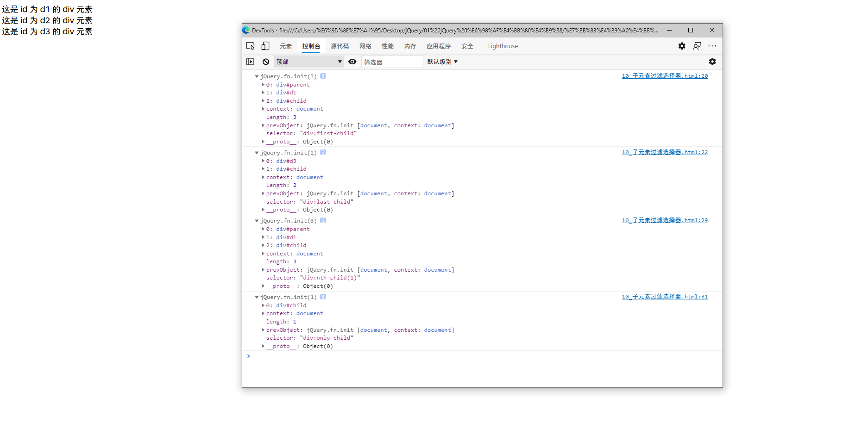Click info badge next to jQuery.fn.init(2)
The width and height of the screenshot is (868, 429).
click(x=323, y=152)
